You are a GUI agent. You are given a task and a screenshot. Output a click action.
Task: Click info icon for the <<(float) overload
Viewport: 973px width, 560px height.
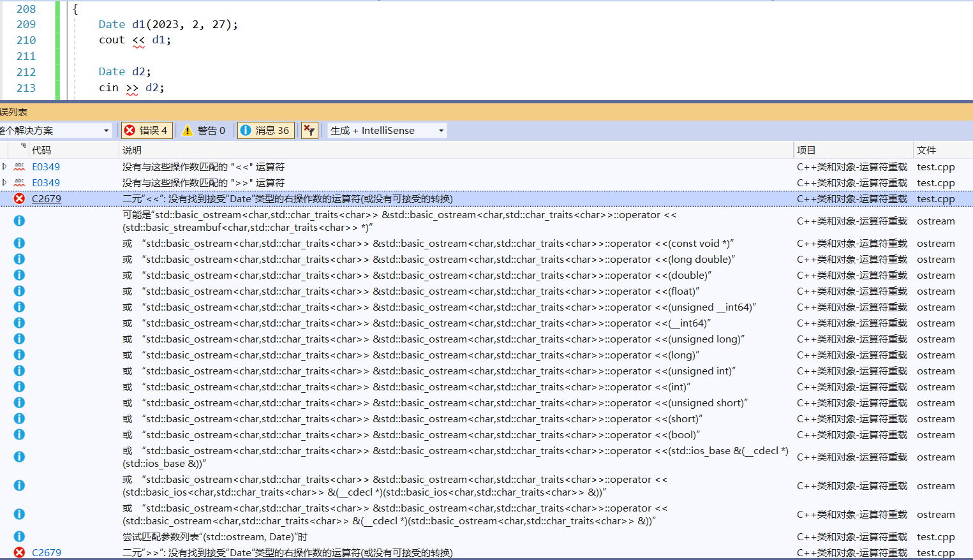tap(20, 291)
